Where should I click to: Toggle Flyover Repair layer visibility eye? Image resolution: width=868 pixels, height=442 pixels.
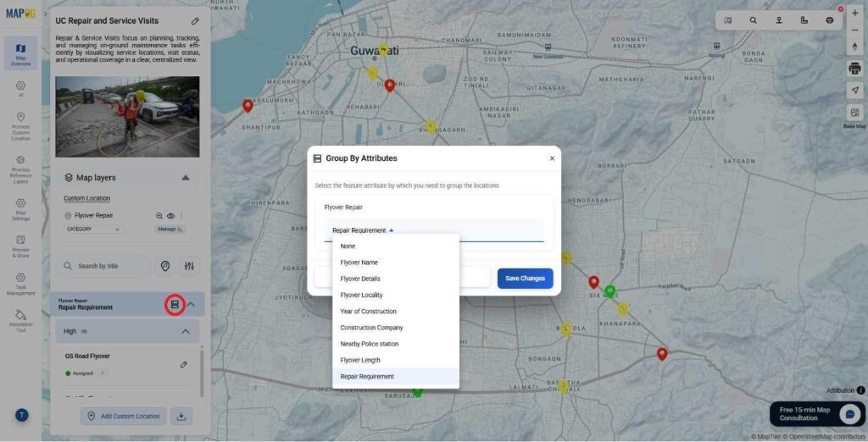point(170,216)
